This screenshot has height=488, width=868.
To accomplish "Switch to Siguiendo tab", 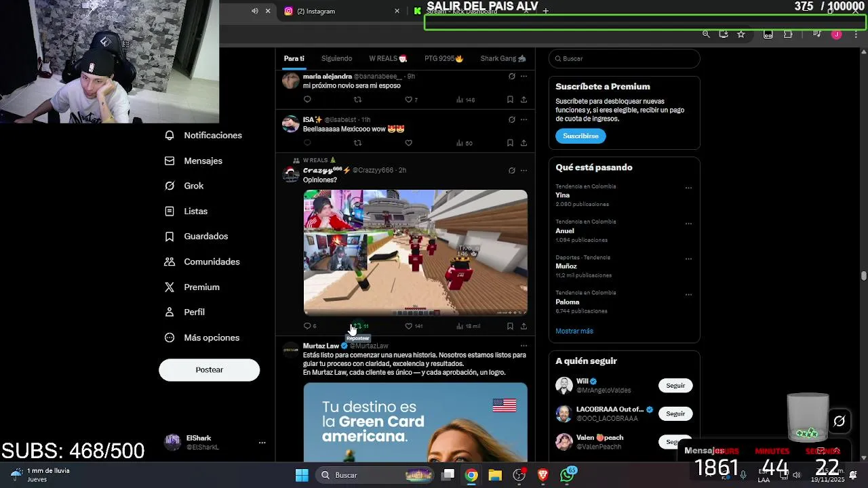I will coord(336,58).
